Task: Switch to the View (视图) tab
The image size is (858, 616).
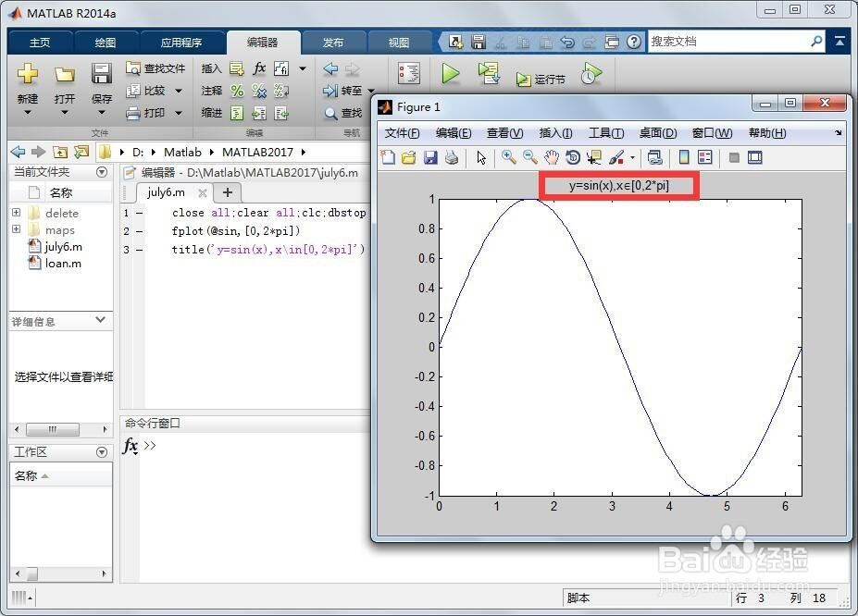Action: coord(398,43)
